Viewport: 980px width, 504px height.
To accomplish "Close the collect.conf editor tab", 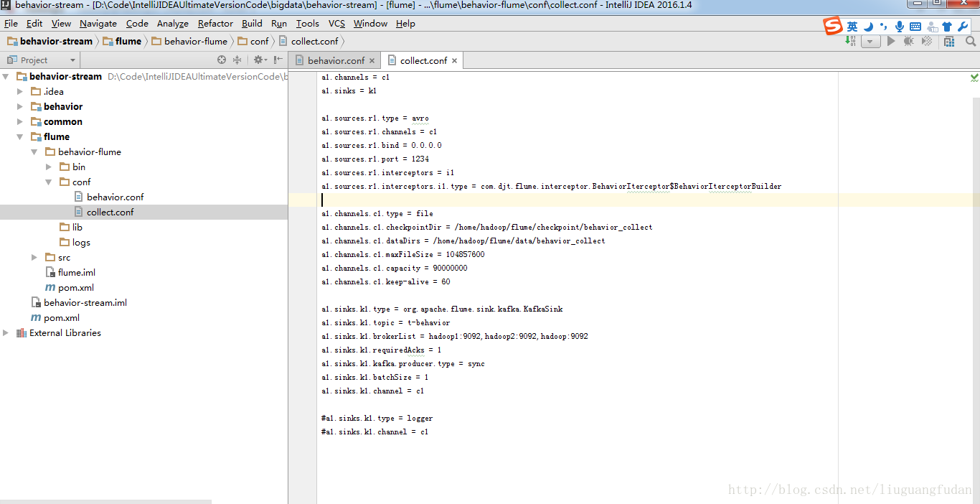I will 455,60.
